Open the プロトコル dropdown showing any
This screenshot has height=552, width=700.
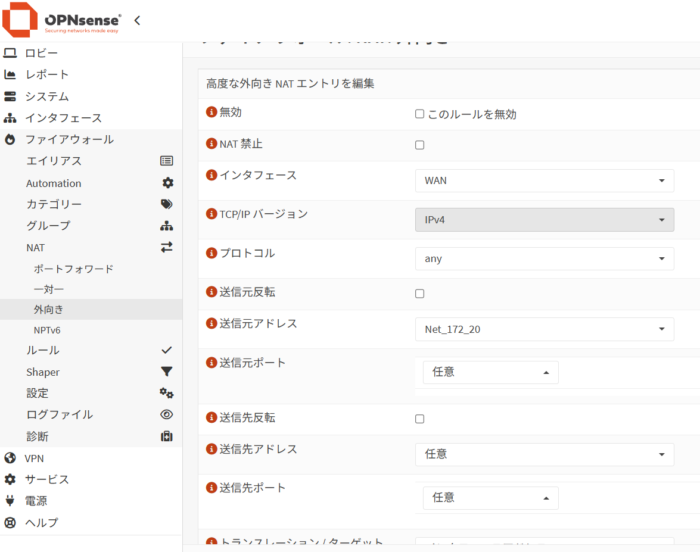tap(544, 259)
